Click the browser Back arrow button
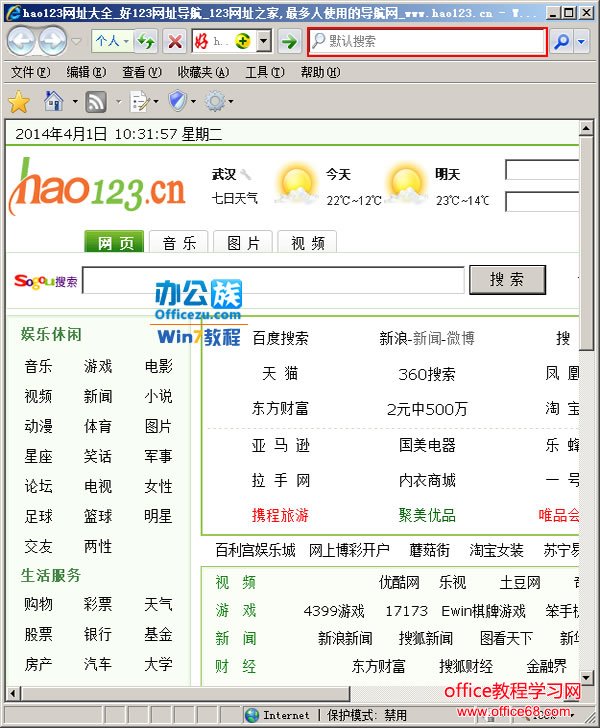Viewport: 600px width, 728px height. [x=21, y=41]
